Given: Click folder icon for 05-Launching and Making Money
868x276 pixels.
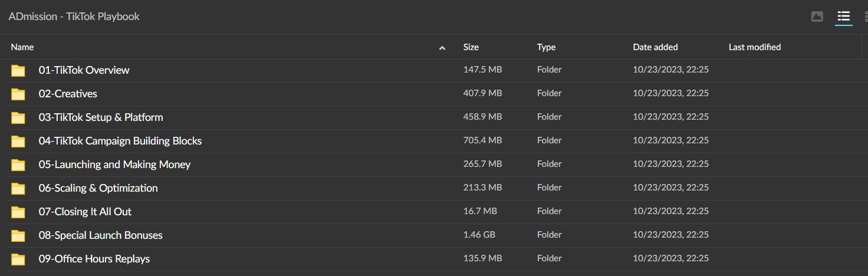Looking at the screenshot, I should point(18,165).
